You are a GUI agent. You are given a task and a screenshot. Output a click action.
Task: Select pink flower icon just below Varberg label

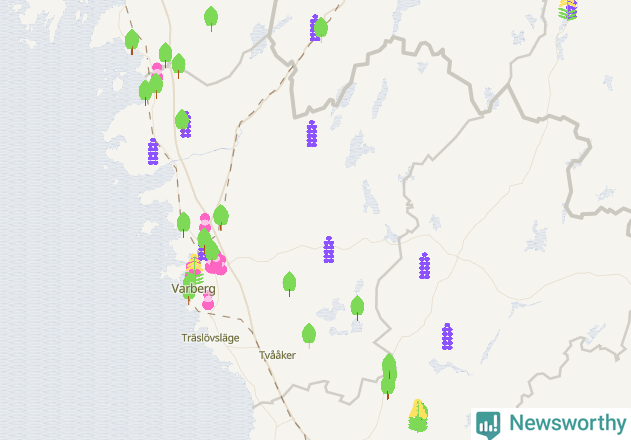click(x=208, y=302)
